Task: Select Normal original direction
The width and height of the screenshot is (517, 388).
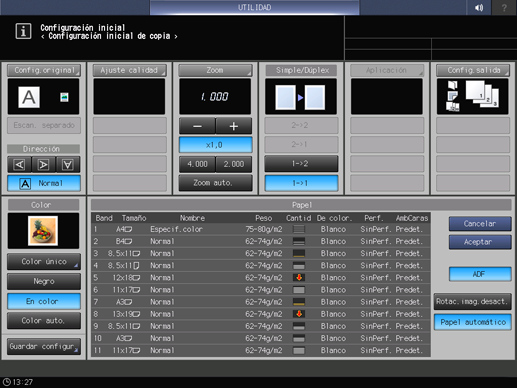Action: point(44,183)
